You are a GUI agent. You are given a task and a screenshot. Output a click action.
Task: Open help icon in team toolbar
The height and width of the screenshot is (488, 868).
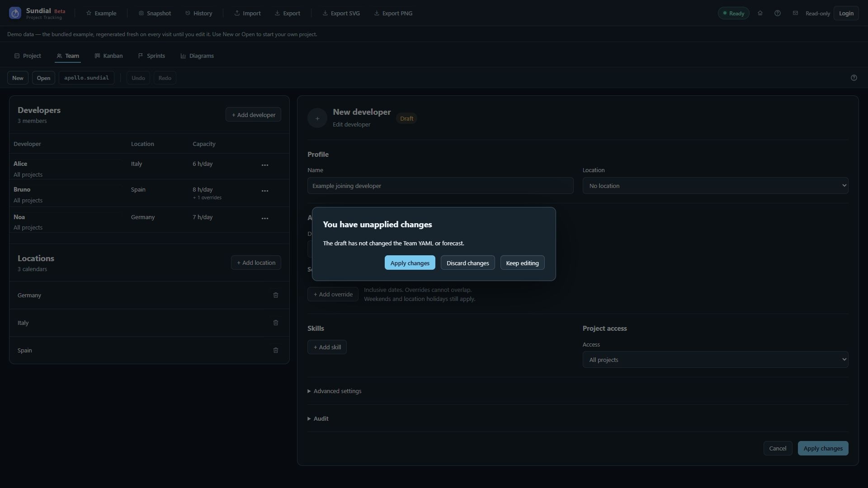854,78
